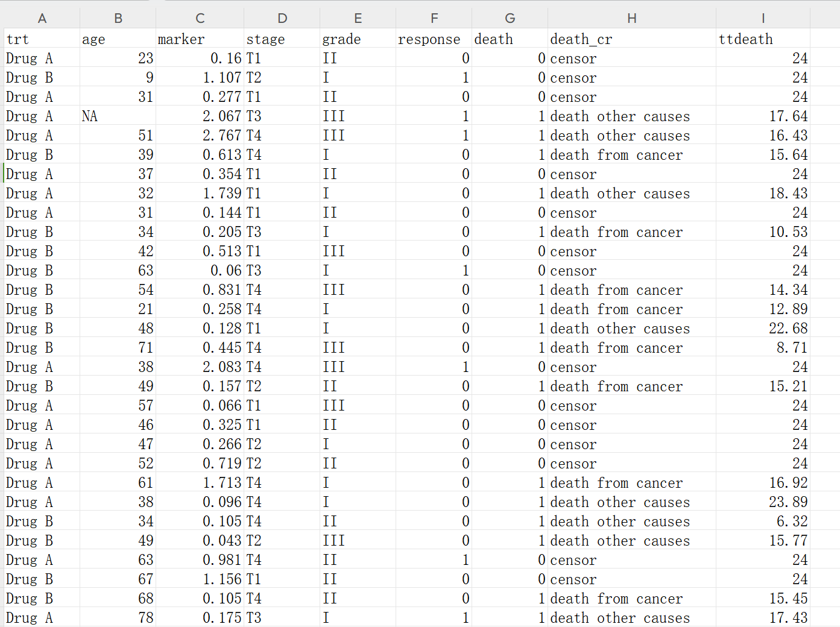Click the 'marker' header cell
The height and width of the screenshot is (627, 840).
[x=200, y=39]
